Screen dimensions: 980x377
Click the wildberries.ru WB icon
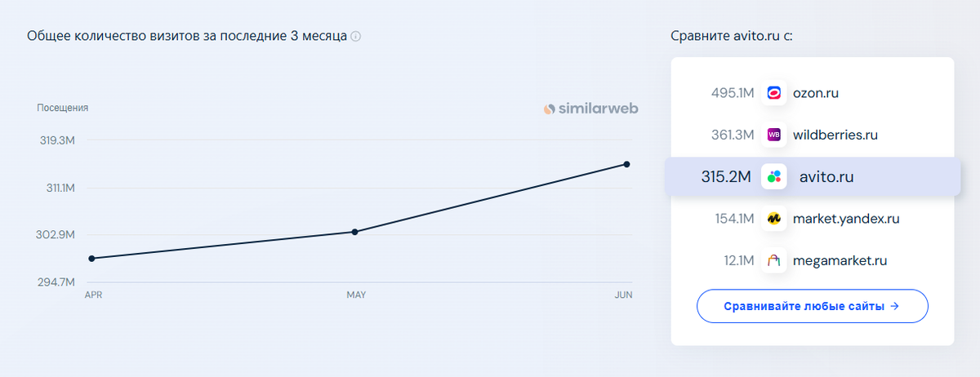774,135
